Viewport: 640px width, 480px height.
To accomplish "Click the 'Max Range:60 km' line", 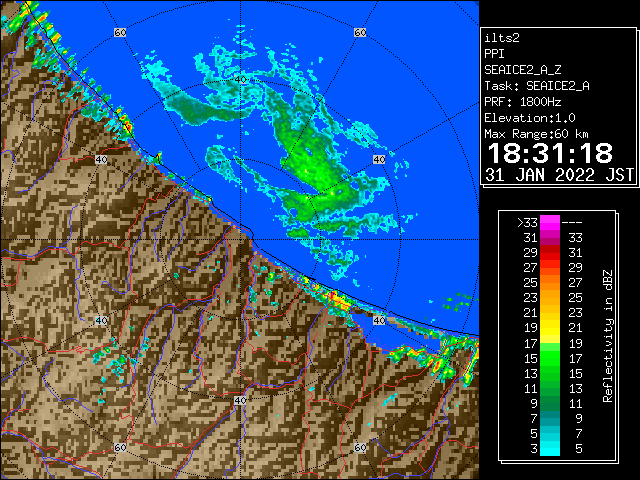I will (x=536, y=134).
